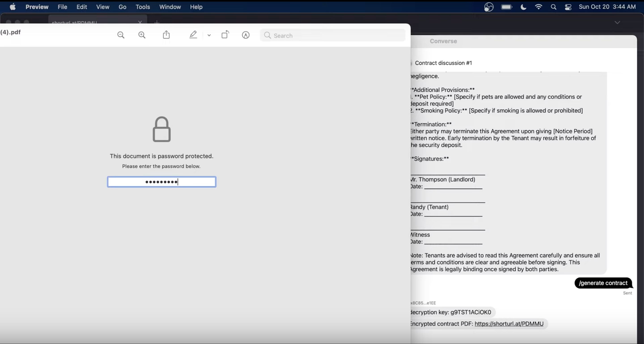Click the decryption key message text
This screenshot has width=644, height=344.
[451, 312]
